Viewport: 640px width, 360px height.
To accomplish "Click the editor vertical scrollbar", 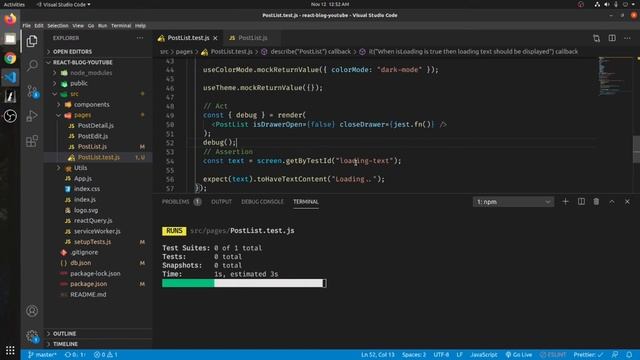I will [x=636, y=149].
